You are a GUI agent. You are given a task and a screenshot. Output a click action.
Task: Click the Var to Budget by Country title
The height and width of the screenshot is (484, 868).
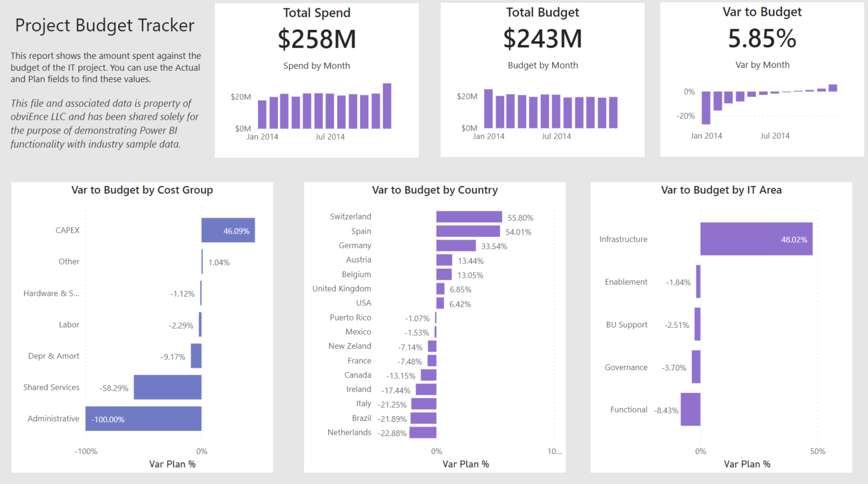[435, 190]
